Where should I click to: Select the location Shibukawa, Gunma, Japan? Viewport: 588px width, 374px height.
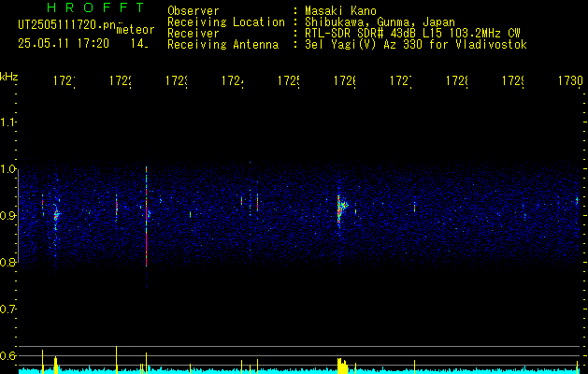pyautogui.click(x=380, y=22)
